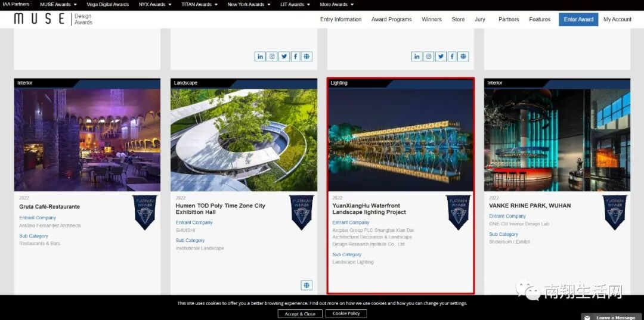Viewport: 644px width, 320px height.
Task: Open Humen TOD Poly Time Zone City title
Action: [x=221, y=209]
